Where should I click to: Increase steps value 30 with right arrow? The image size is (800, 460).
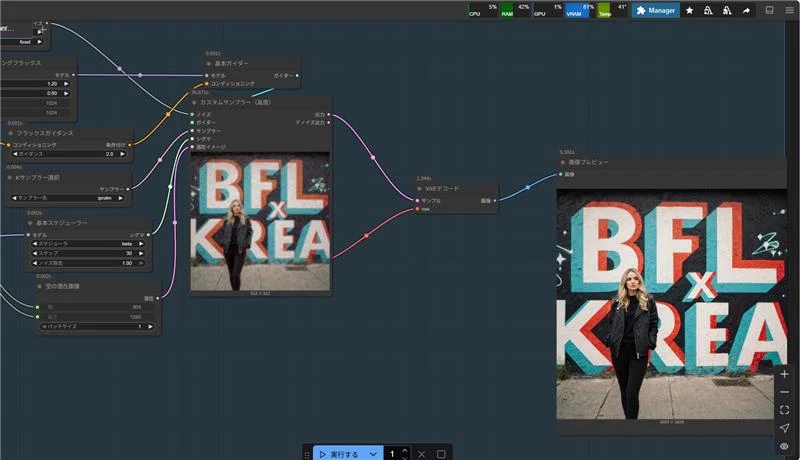click(x=141, y=253)
